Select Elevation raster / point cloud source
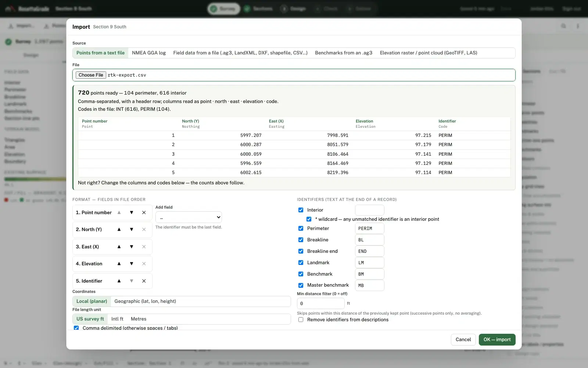 [x=429, y=53]
